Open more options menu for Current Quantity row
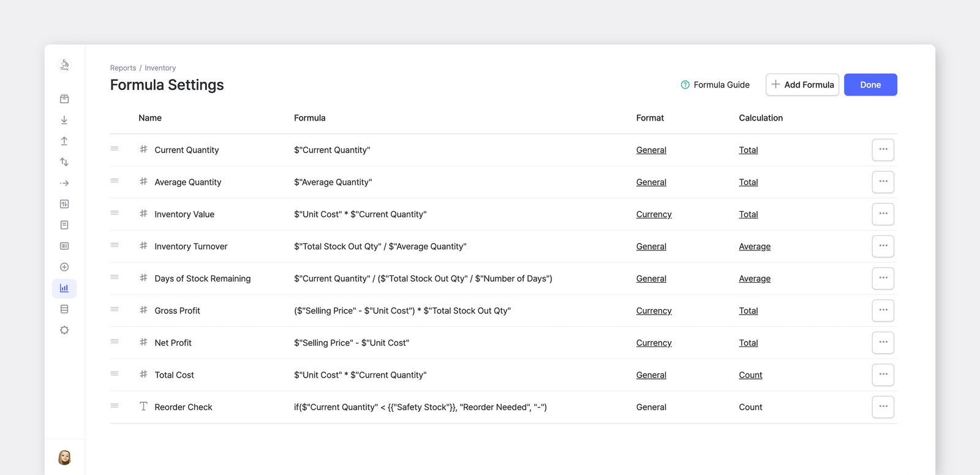 (883, 150)
